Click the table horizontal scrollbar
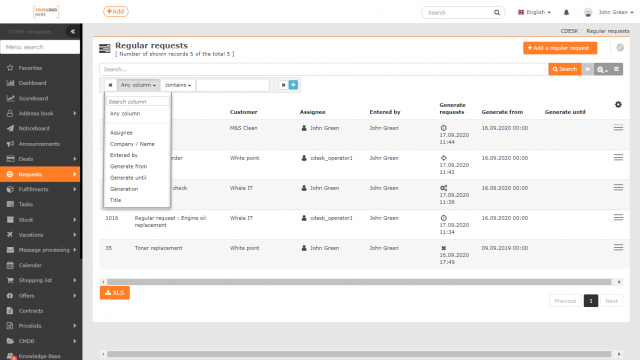This screenshot has height=360, width=640. [x=359, y=282]
